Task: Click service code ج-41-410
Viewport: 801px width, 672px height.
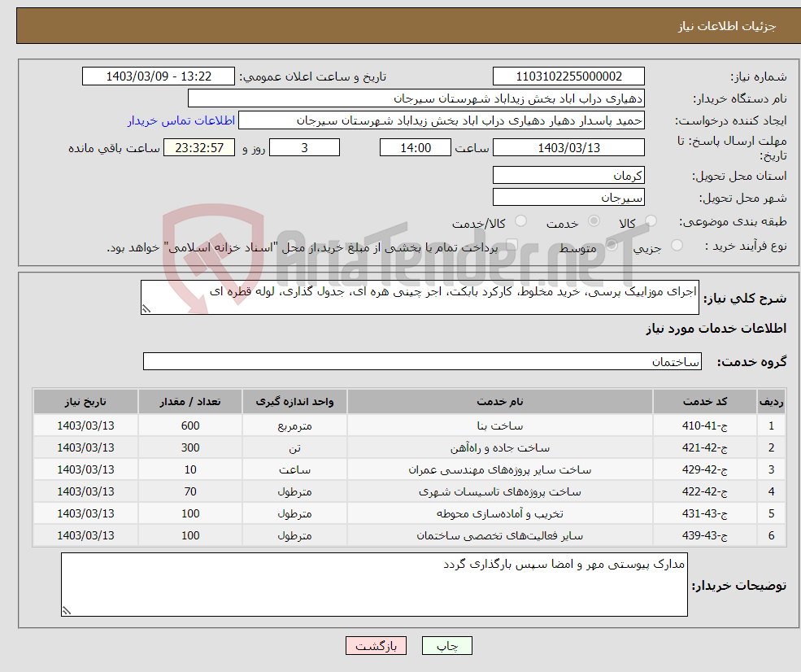Action: click(705, 425)
